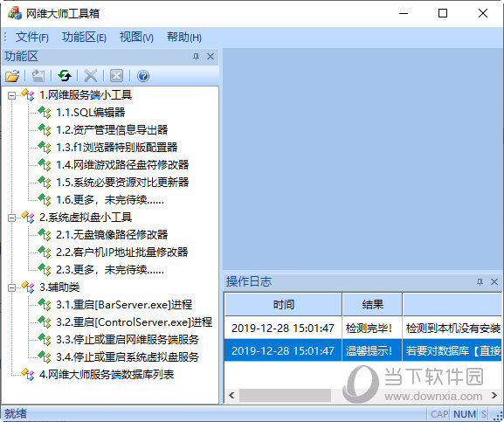Pin the 操作日志 panel with pushpin
This screenshot has width=504, height=422.
pos(480,282)
